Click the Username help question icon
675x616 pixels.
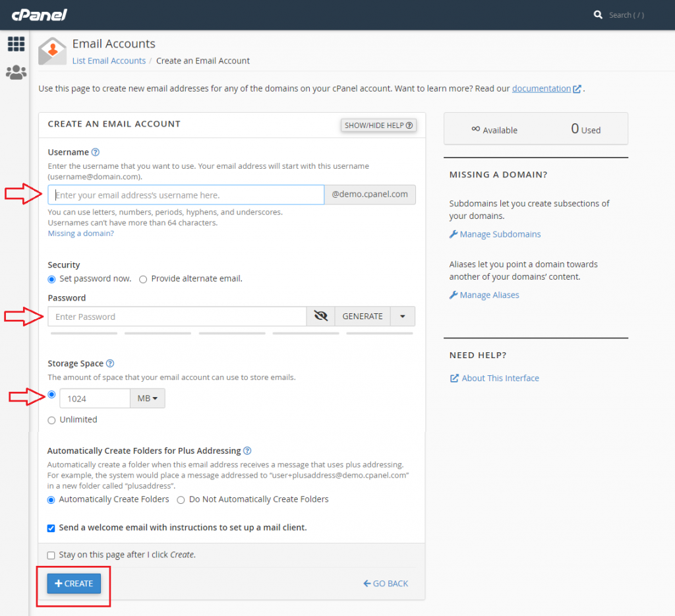coord(96,152)
